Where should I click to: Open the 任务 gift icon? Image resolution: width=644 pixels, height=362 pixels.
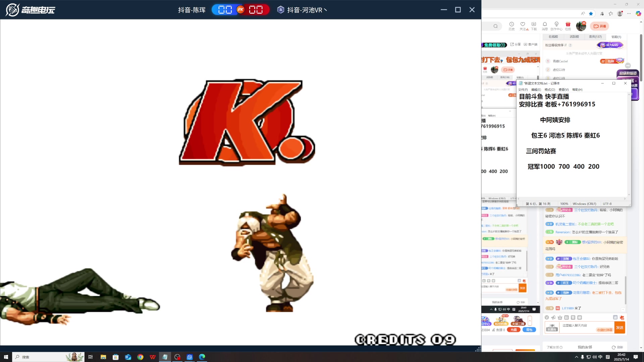(x=568, y=26)
